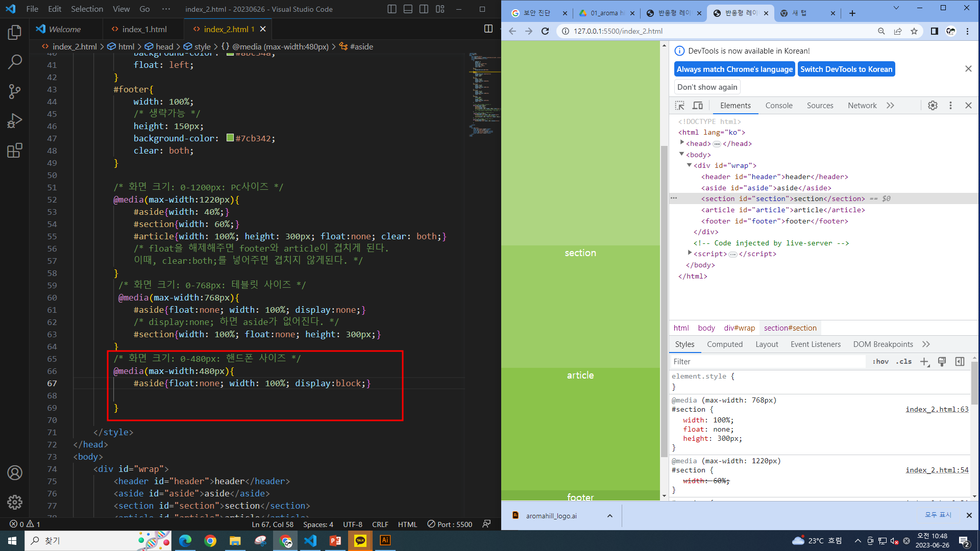
Task: Open the Search view in VS Code
Action: pyautogui.click(x=15, y=62)
